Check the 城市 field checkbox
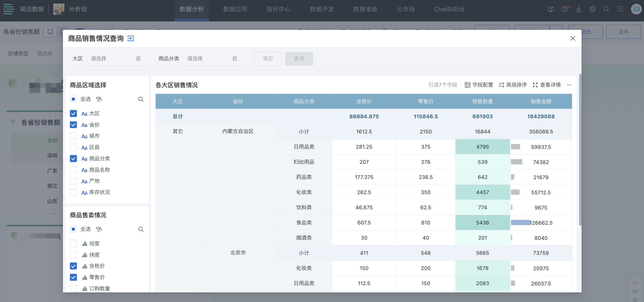 (73, 136)
